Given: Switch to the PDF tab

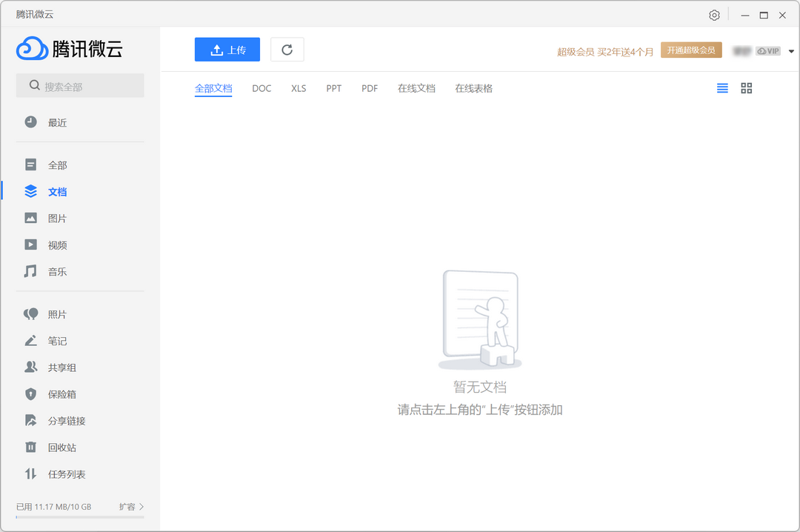Looking at the screenshot, I should 369,88.
